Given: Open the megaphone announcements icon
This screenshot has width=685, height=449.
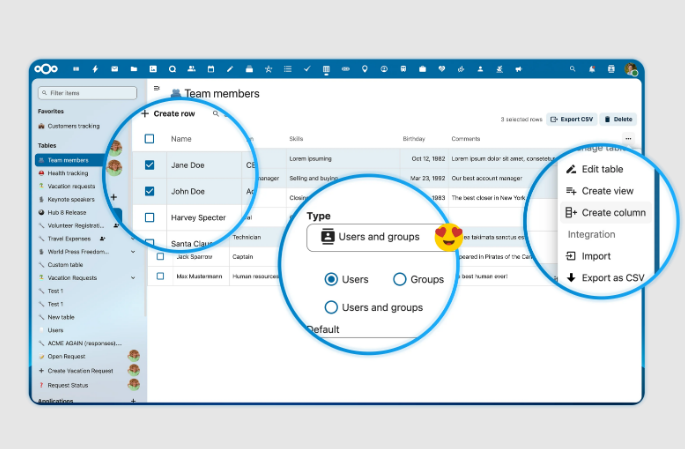Looking at the screenshot, I should [519, 69].
